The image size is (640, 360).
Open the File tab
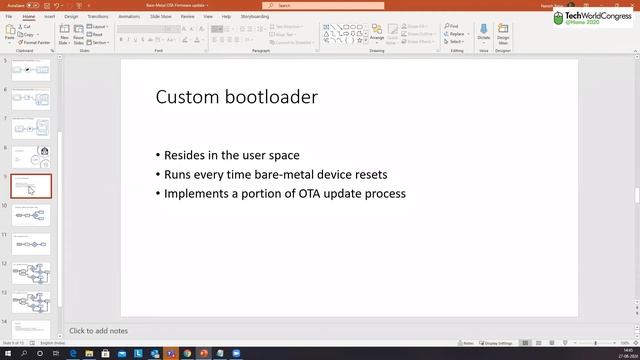[x=9, y=16]
